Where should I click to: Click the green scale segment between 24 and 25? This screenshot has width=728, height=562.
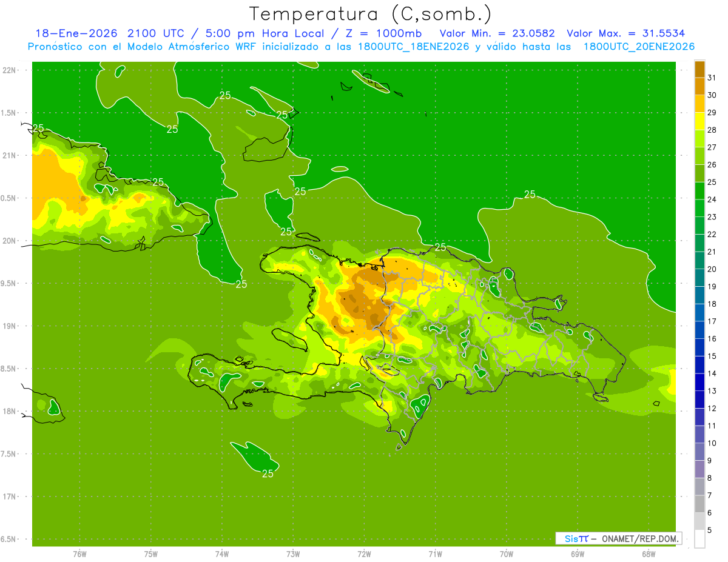point(699,191)
